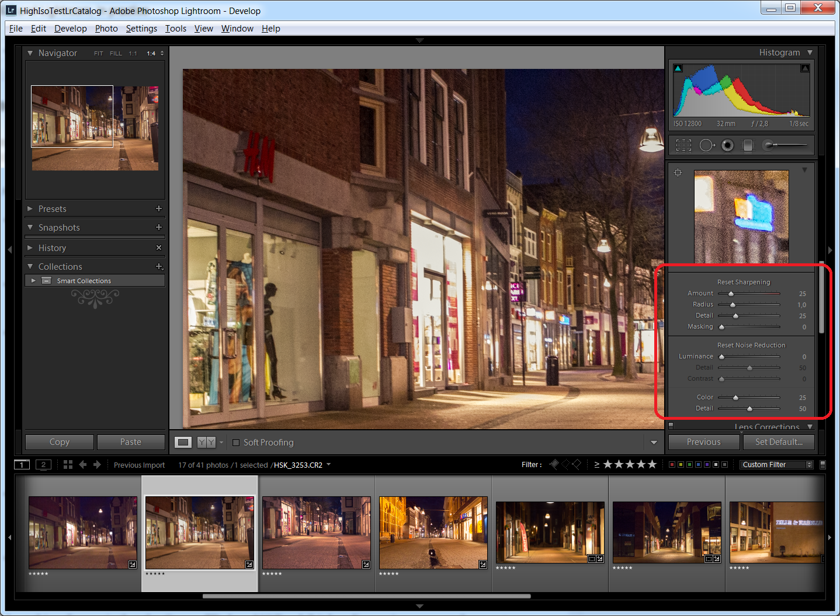Expand the Smart Collections tree item
Screen dimensions: 840x616
click(33, 281)
